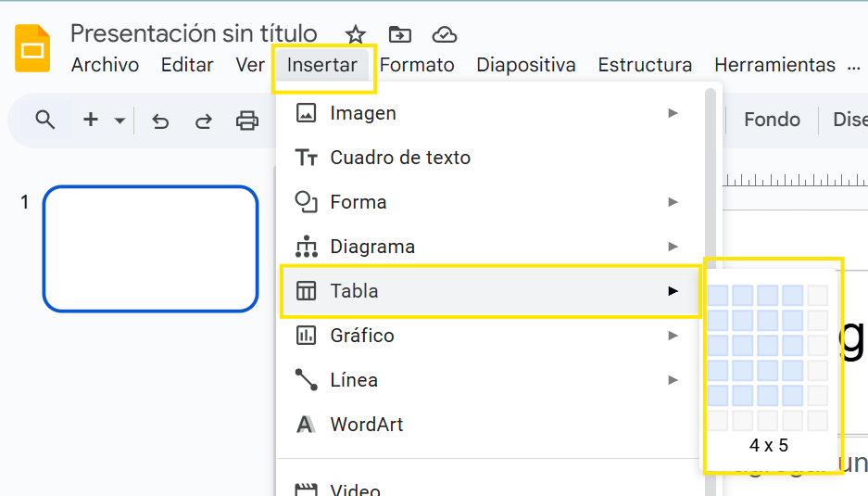Select slide 1 thumbnail

point(150,248)
